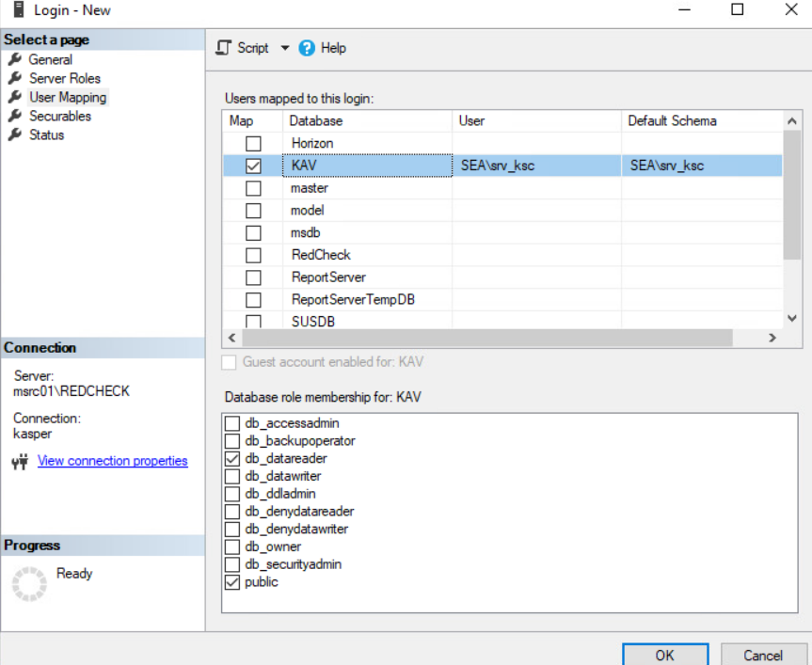This screenshot has height=665, width=812.
Task: Click the wrench icon beside General
Action: (x=16, y=59)
